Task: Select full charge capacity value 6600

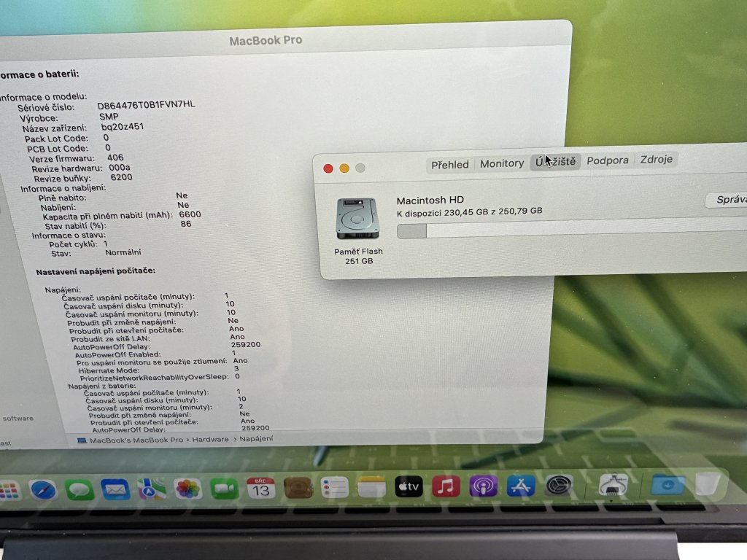Action: coord(190,215)
